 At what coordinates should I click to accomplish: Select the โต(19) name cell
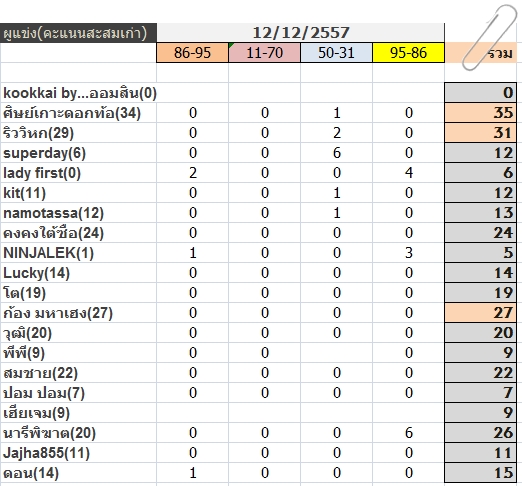(x=78, y=293)
